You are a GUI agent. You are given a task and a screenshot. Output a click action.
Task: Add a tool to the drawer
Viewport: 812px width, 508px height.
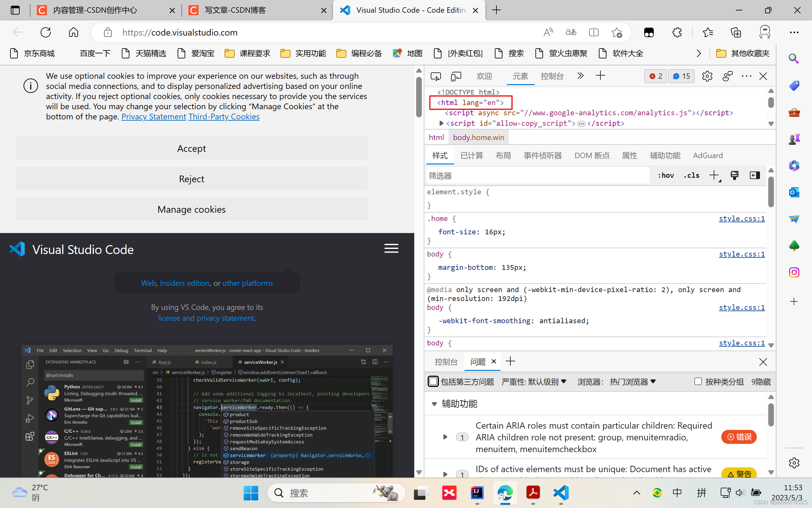(x=510, y=362)
